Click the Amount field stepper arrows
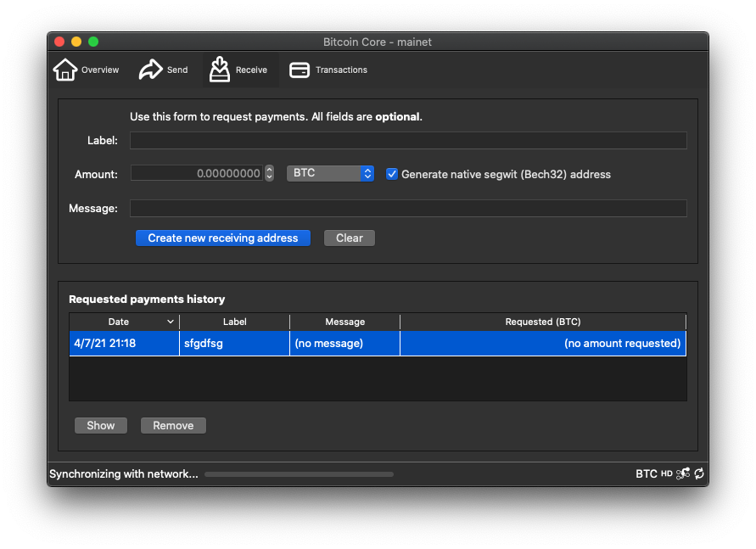 [x=269, y=173]
